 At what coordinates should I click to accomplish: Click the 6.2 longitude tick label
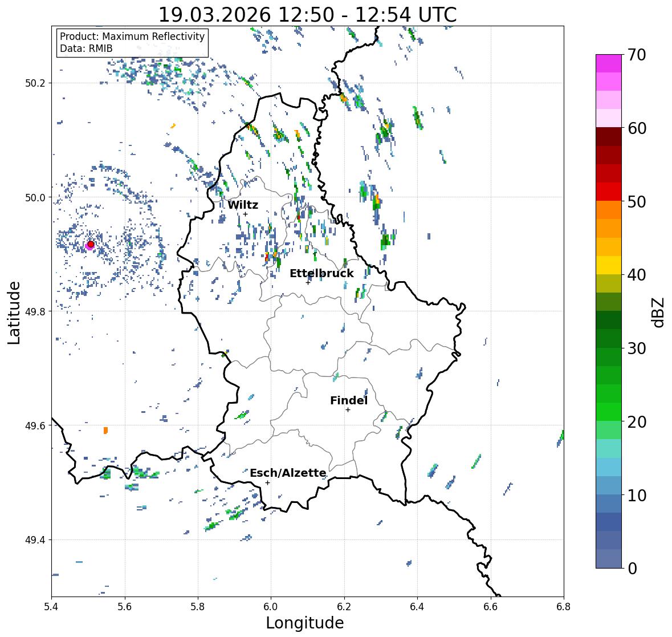click(344, 606)
